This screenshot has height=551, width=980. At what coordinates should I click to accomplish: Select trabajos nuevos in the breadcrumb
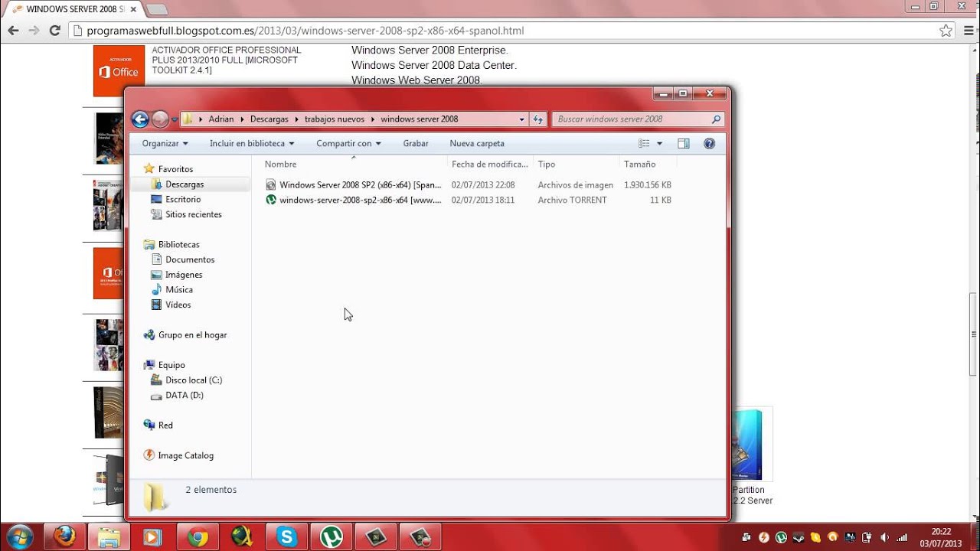tap(335, 119)
